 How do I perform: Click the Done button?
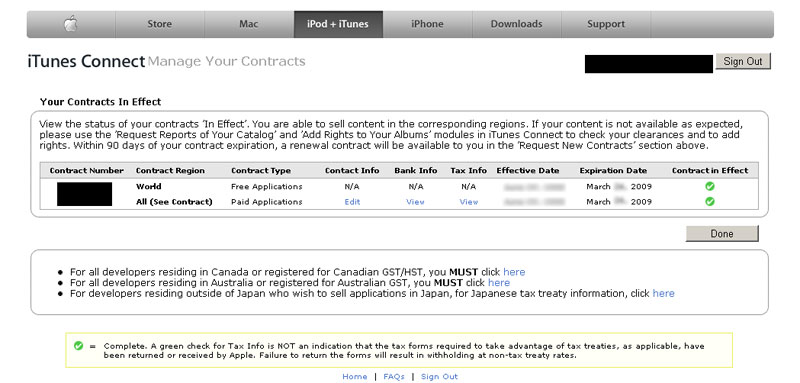(722, 234)
